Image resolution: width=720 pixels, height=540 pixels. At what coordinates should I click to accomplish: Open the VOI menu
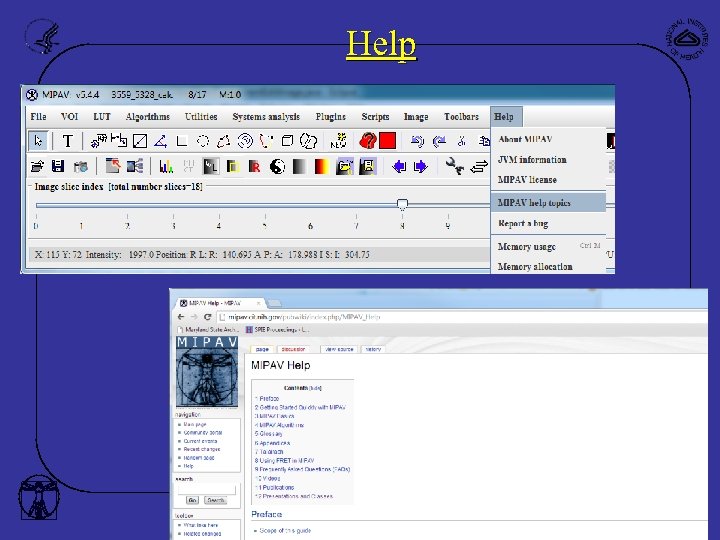tap(69, 117)
